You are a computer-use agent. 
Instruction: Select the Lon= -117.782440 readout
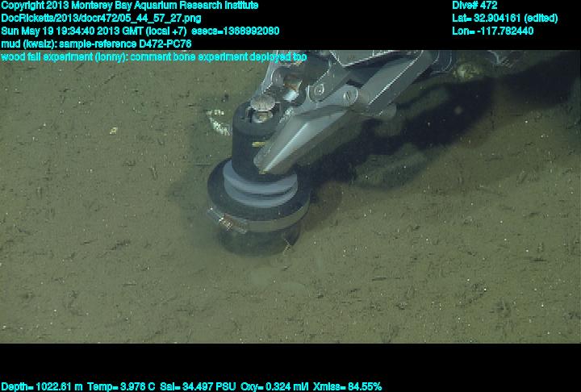(x=493, y=31)
